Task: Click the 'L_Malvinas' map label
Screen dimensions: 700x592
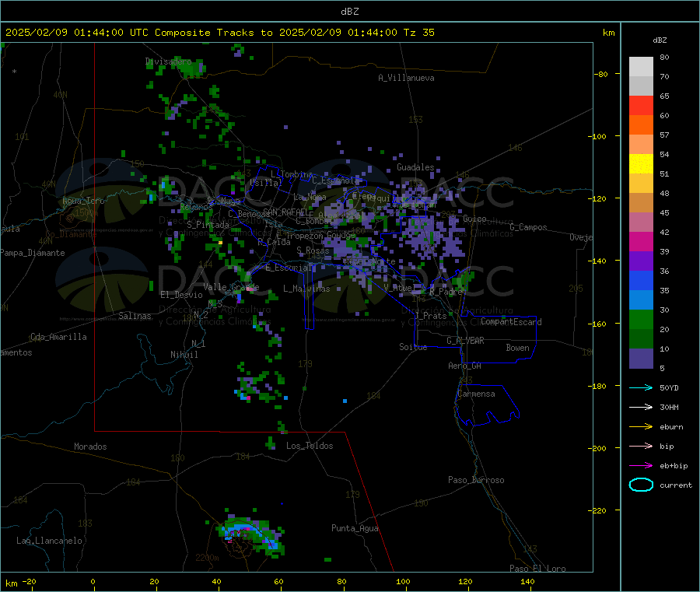Action: pos(306,289)
